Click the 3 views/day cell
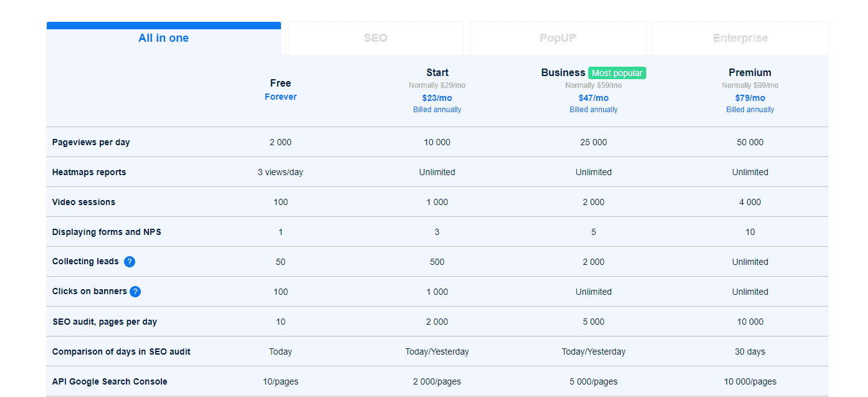 280,172
